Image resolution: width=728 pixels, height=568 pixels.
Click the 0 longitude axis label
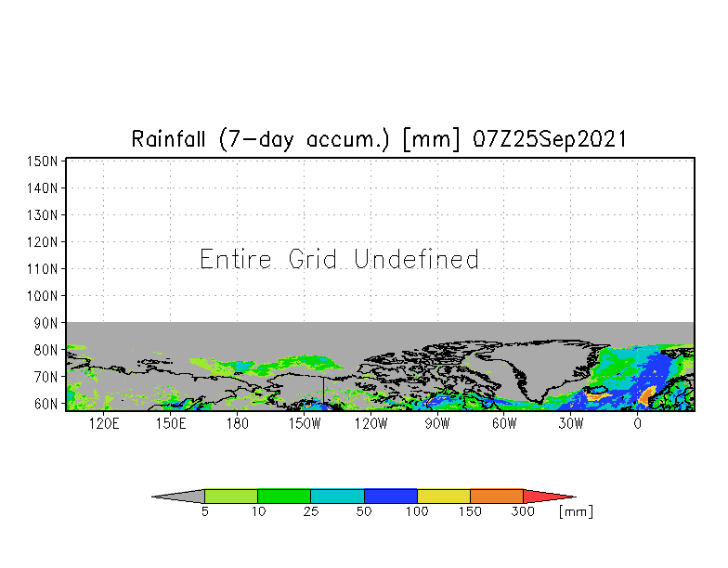637,423
